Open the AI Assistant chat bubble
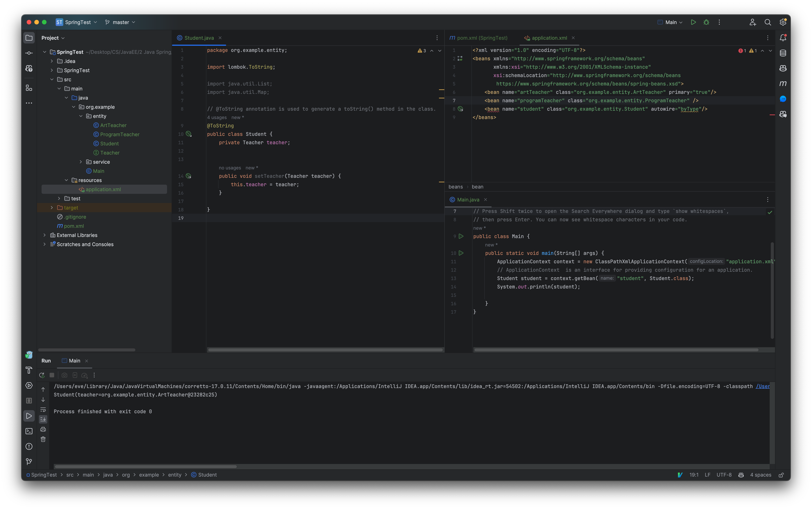 [x=783, y=99]
